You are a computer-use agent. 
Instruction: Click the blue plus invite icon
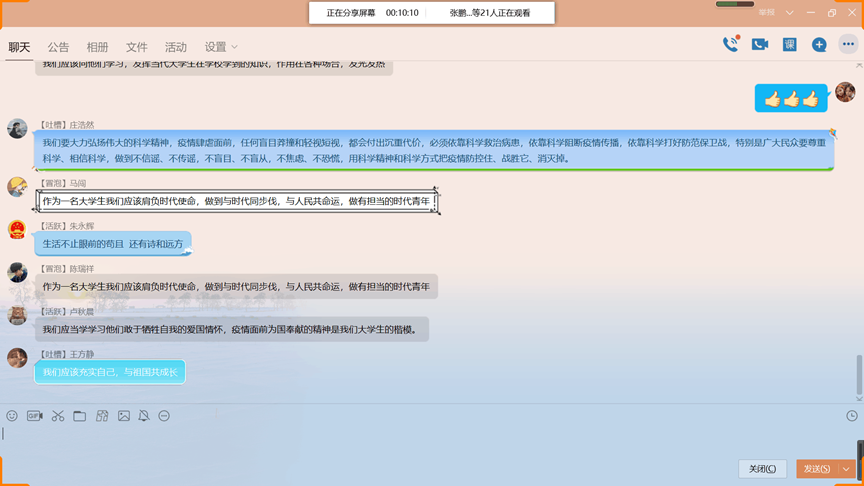pyautogui.click(x=819, y=44)
